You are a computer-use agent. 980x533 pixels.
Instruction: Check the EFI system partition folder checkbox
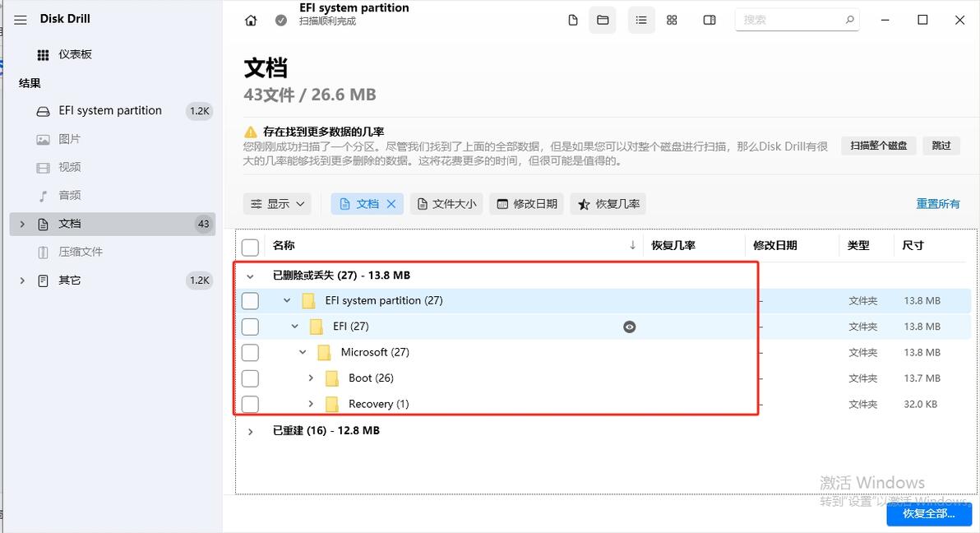coord(250,301)
